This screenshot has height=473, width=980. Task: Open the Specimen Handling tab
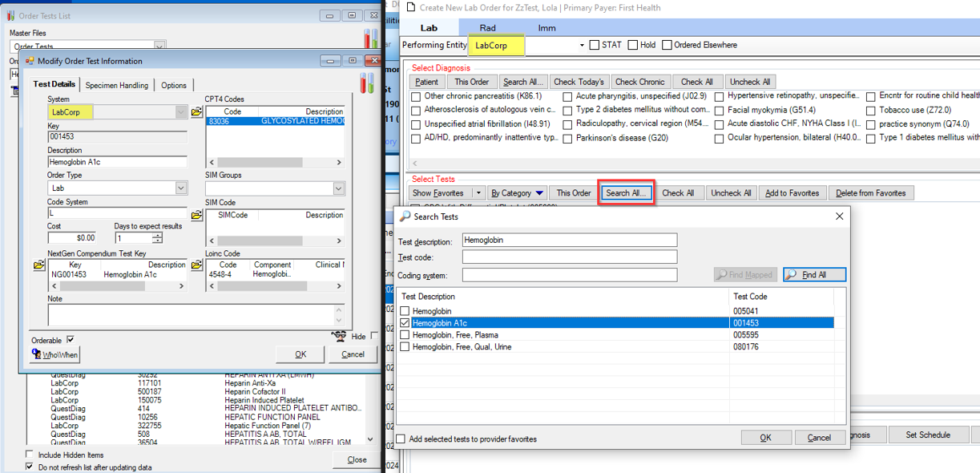(117, 85)
